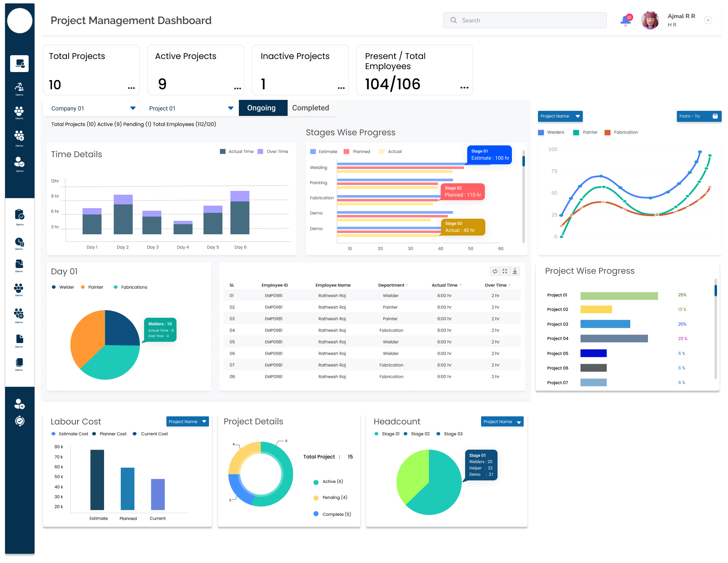Click the sync checkmark icon in sidebar
This screenshot has height=563, width=728.
(19, 421)
